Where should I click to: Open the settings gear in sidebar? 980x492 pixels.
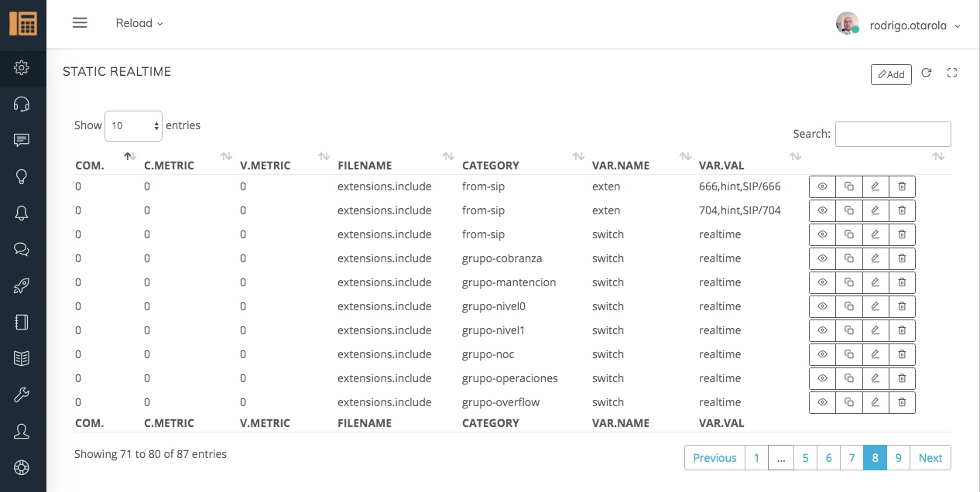22,68
